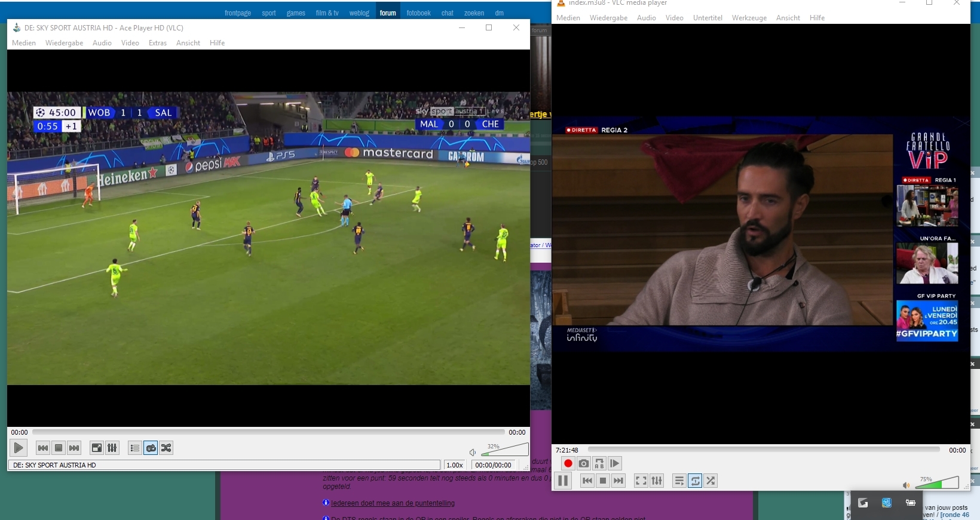Toggle fullscreen video in Ace Player
Image resolution: width=980 pixels, height=520 pixels.
click(97, 448)
